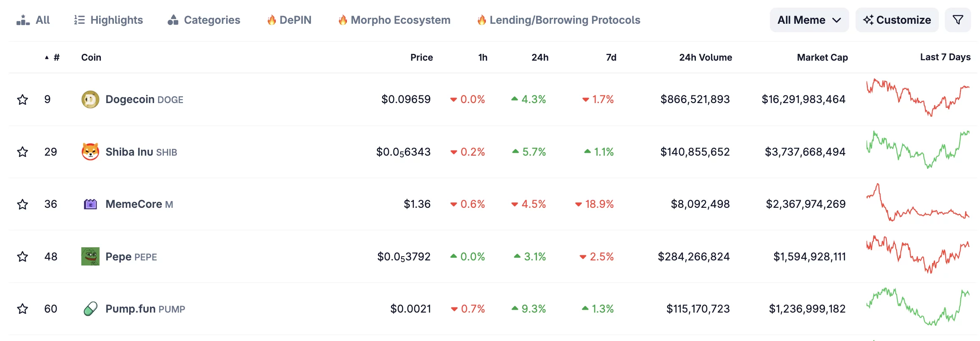Sort by the rank # column
Viewport: 980px width, 341px height.
click(x=56, y=58)
